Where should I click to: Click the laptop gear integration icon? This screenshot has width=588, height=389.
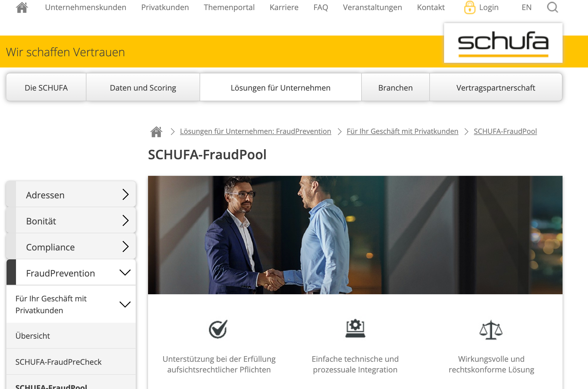pyautogui.click(x=355, y=328)
